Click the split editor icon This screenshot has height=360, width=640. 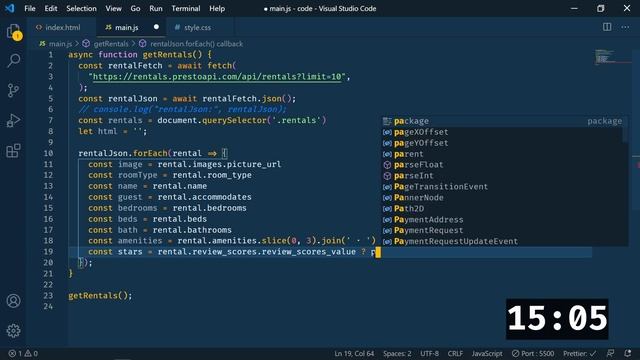pyautogui.click(x=607, y=27)
